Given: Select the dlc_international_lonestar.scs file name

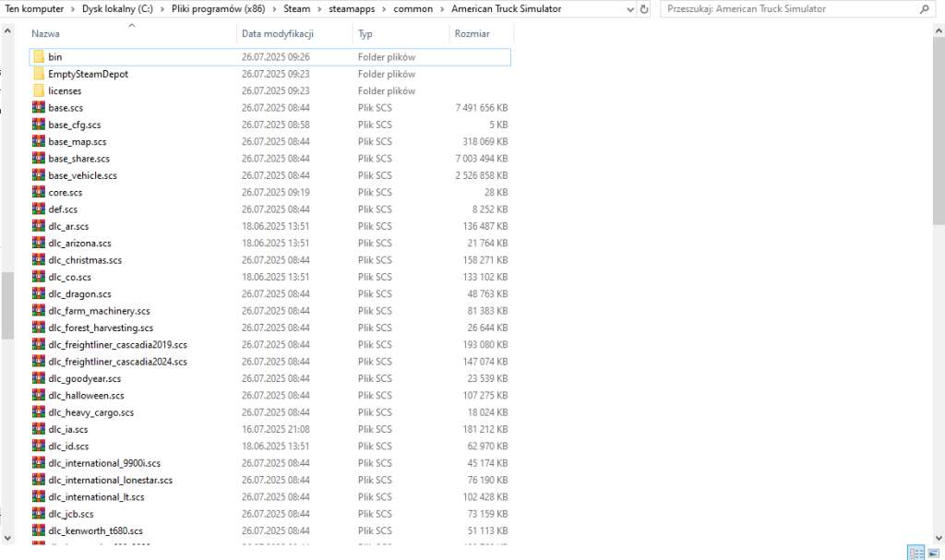Looking at the screenshot, I should coord(111,480).
